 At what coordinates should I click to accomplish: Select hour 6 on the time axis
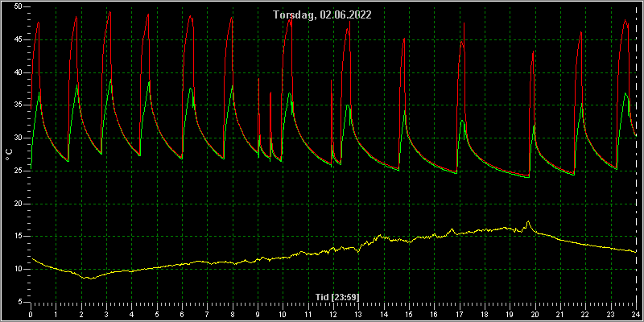point(182,315)
